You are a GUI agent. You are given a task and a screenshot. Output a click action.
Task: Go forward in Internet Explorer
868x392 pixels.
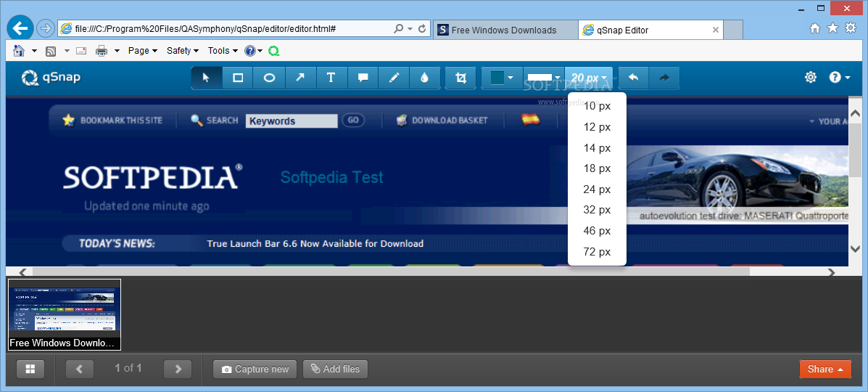pos(46,28)
